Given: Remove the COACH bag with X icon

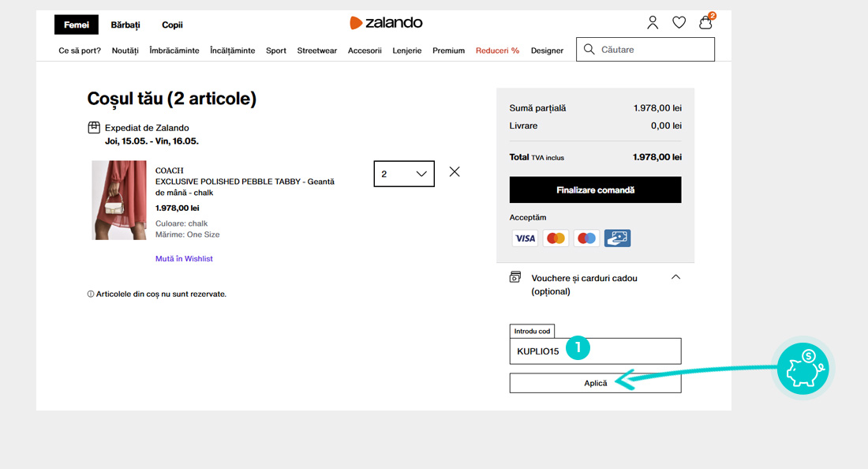Looking at the screenshot, I should coord(455,171).
